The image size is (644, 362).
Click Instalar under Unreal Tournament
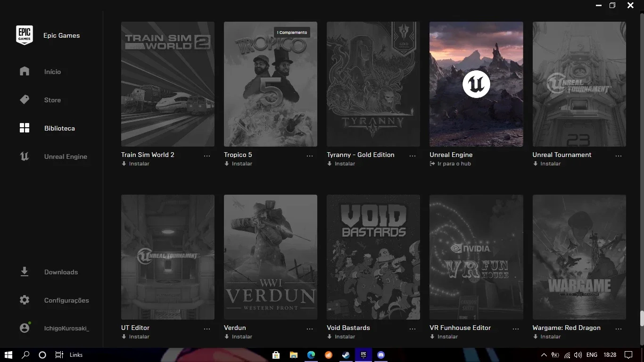(x=547, y=164)
